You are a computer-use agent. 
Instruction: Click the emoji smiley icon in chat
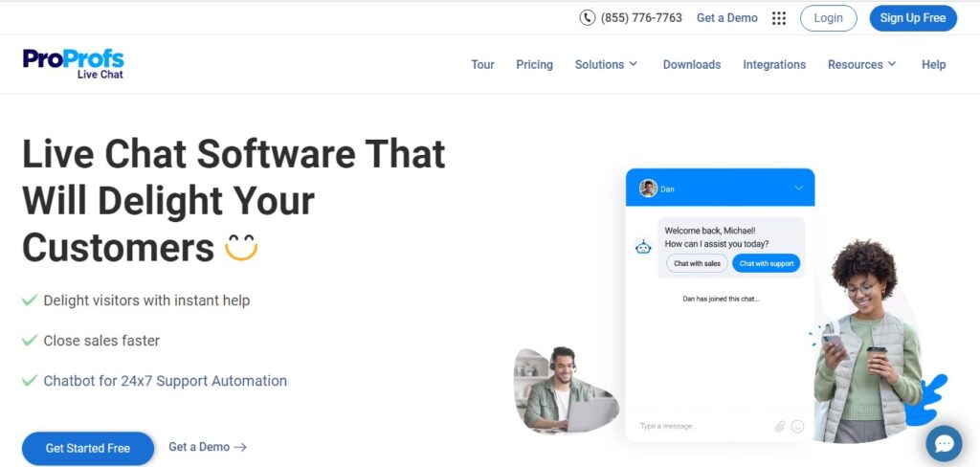click(x=797, y=426)
